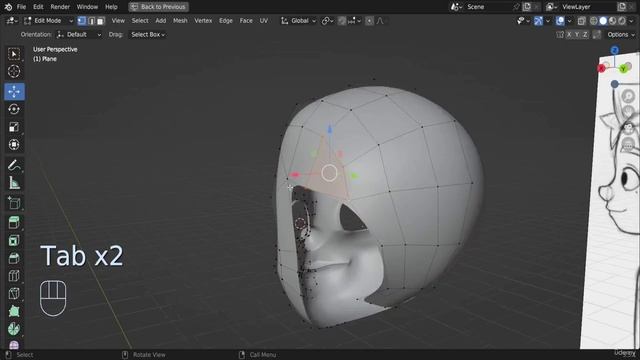Select the Inset Faces tool
This screenshot has width=640, height=360.
(14, 240)
